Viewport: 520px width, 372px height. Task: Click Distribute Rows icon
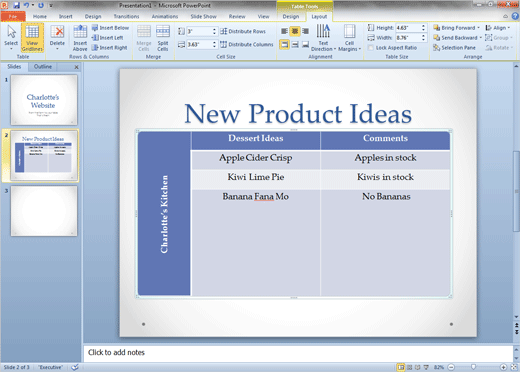pos(243,31)
